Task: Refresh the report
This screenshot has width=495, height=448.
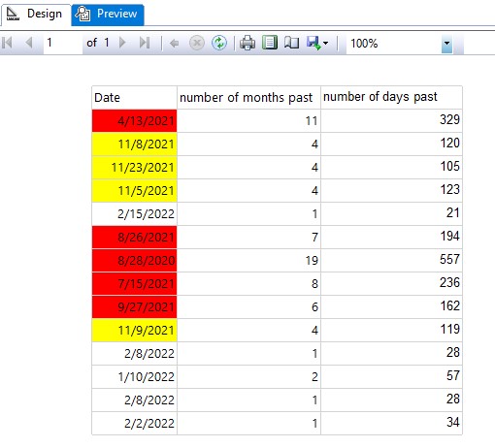Action: pyautogui.click(x=219, y=43)
